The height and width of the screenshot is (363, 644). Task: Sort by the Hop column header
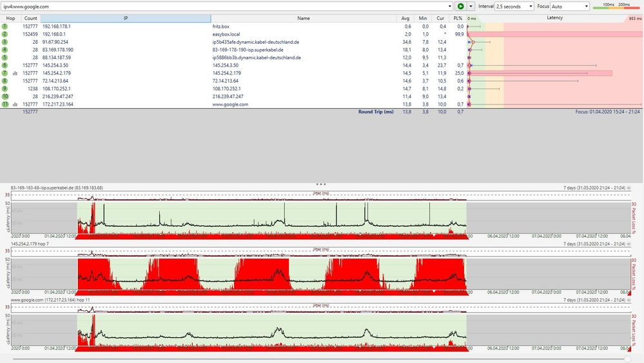pos(11,18)
